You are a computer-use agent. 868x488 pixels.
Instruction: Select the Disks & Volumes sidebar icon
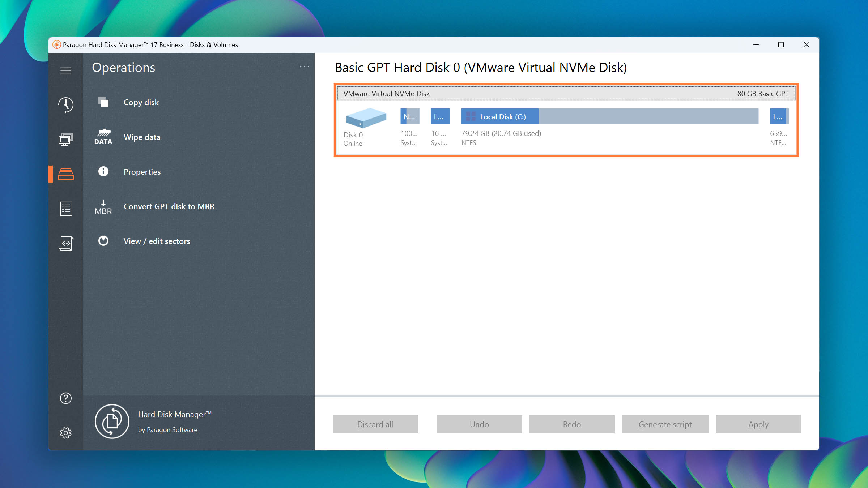click(x=65, y=174)
